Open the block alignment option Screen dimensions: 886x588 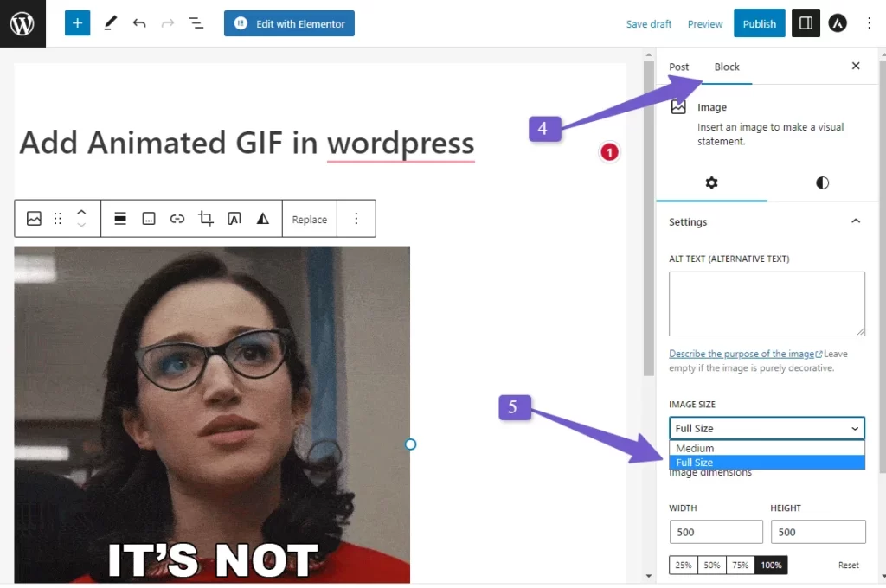pos(120,219)
